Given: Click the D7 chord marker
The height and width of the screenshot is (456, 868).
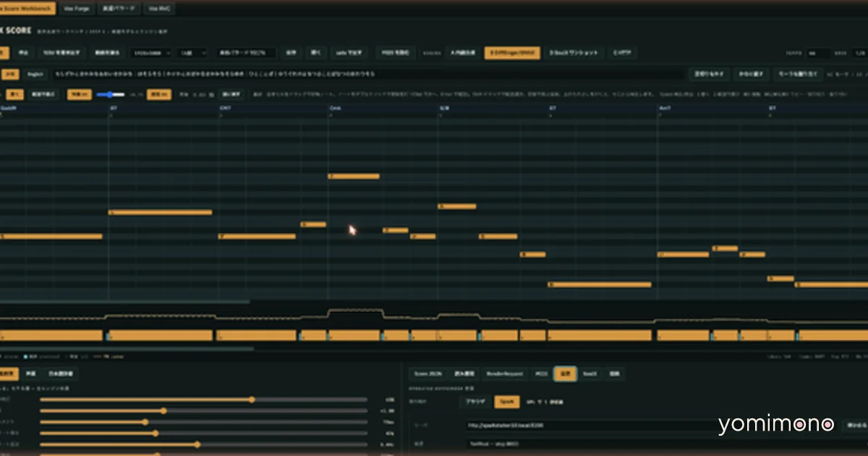Looking at the screenshot, I should pyautogui.click(x=772, y=107).
